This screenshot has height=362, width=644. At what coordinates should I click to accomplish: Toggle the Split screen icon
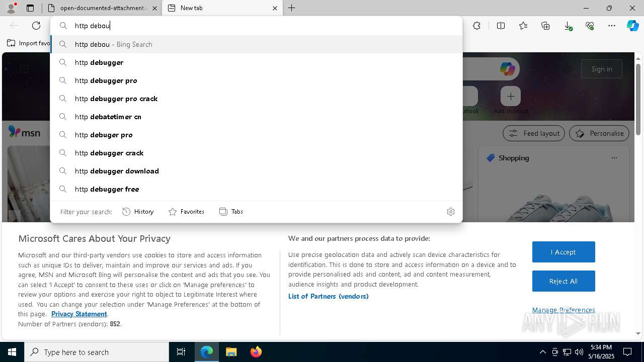point(501,26)
